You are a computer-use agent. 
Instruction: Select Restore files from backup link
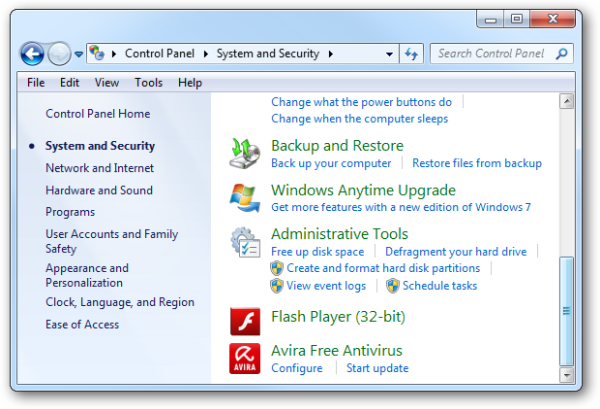pos(476,163)
